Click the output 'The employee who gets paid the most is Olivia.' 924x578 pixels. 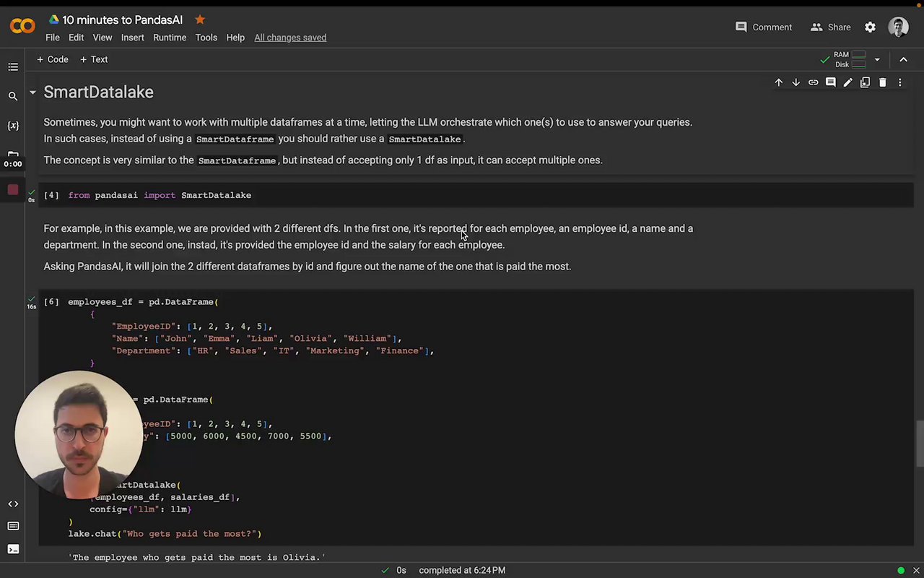tap(197, 558)
